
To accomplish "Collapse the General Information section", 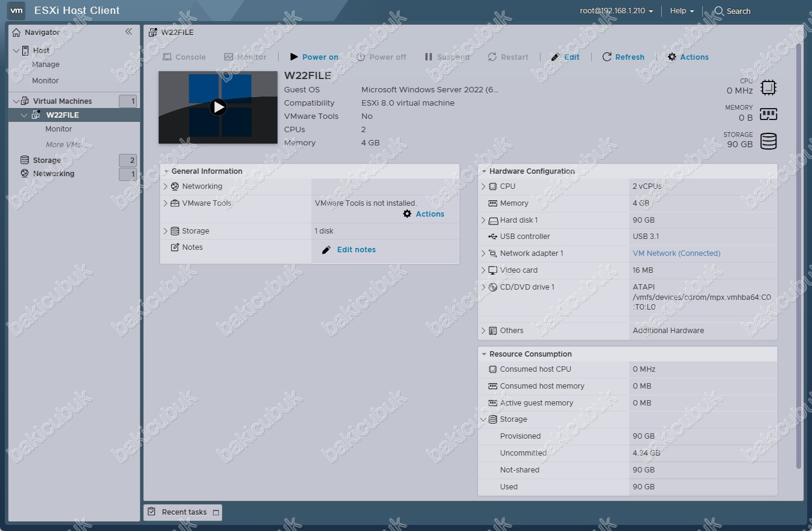I will [x=166, y=171].
